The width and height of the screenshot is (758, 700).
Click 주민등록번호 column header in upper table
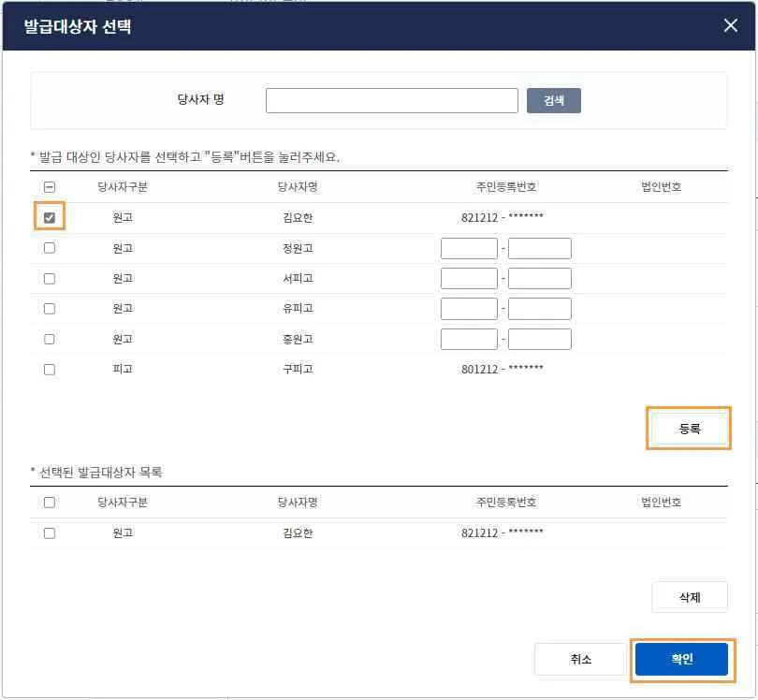506,186
